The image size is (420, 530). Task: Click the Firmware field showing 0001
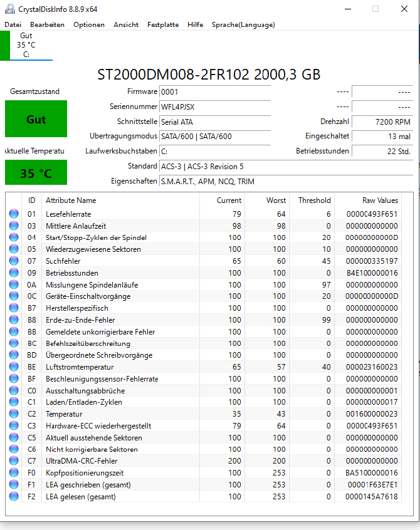[215, 91]
